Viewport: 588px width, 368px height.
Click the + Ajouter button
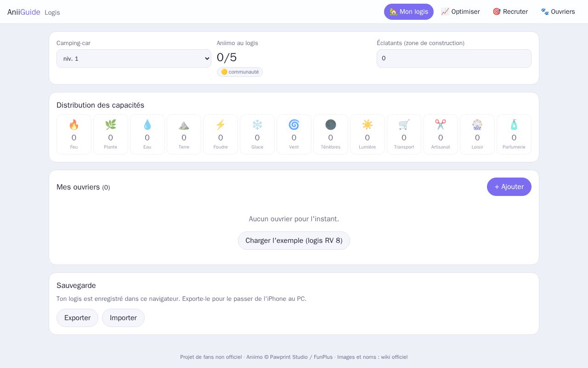coord(509,187)
